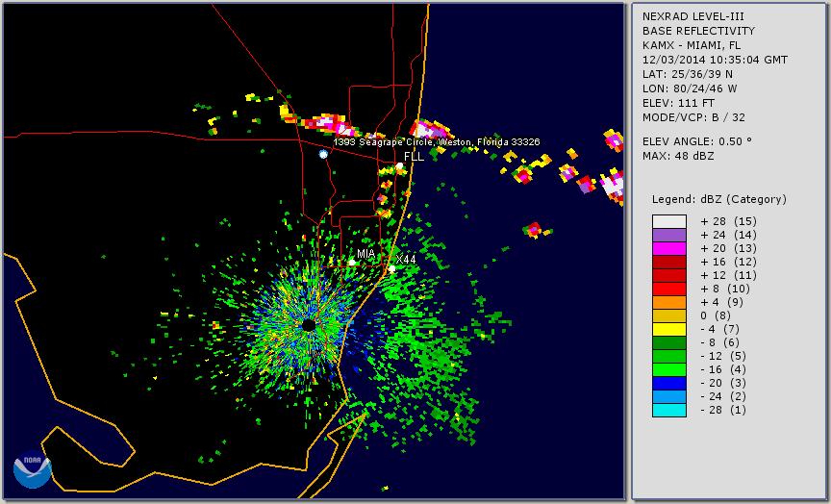Click the 'MODE/VCP: B / 32' text
This screenshot has height=504, width=831.
pos(693,117)
